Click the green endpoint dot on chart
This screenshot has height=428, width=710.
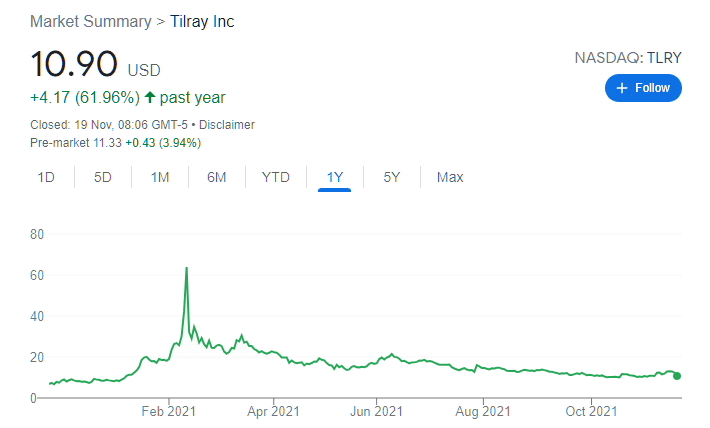coord(677,376)
